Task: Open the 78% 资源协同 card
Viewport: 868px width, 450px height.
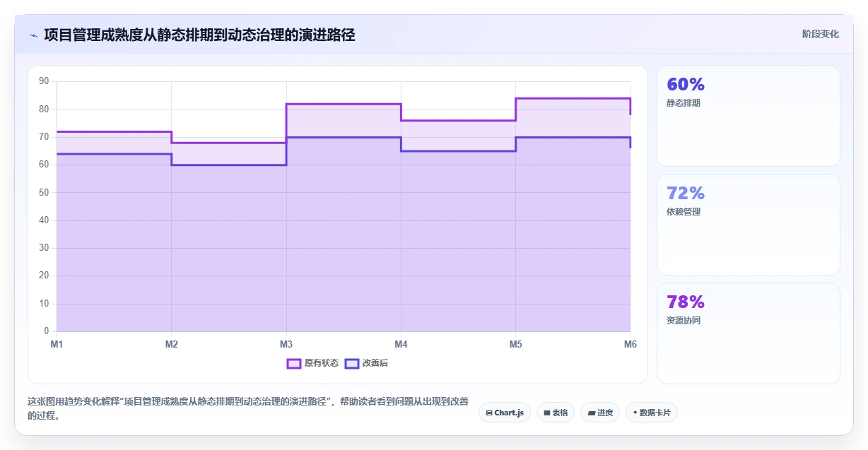Action: pyautogui.click(x=748, y=333)
